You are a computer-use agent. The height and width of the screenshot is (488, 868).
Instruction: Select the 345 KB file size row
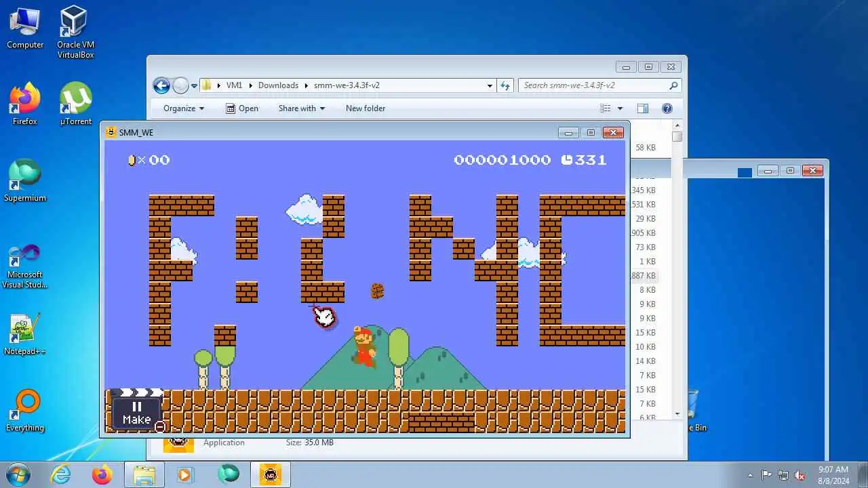(644, 190)
